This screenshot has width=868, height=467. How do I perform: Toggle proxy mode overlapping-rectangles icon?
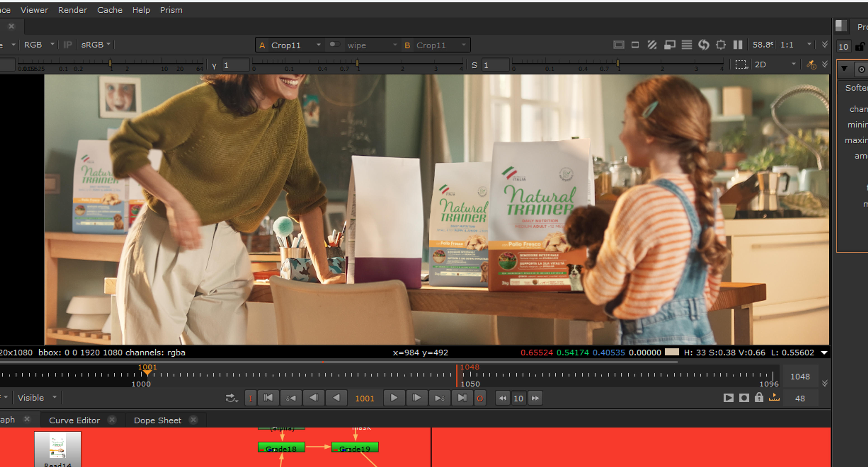coord(669,45)
